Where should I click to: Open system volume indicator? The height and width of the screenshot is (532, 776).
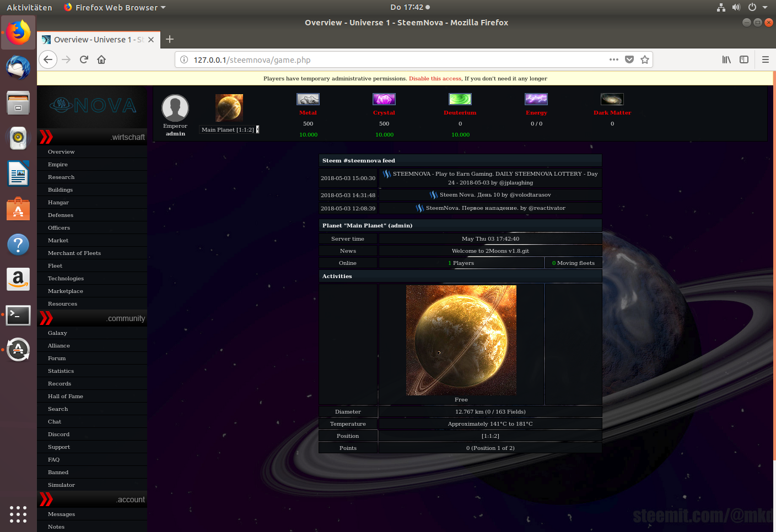click(x=736, y=7)
